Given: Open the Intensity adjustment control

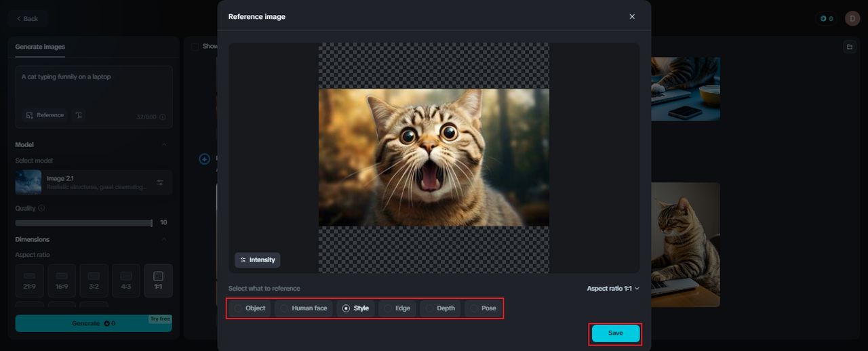Looking at the screenshot, I should pos(257,260).
